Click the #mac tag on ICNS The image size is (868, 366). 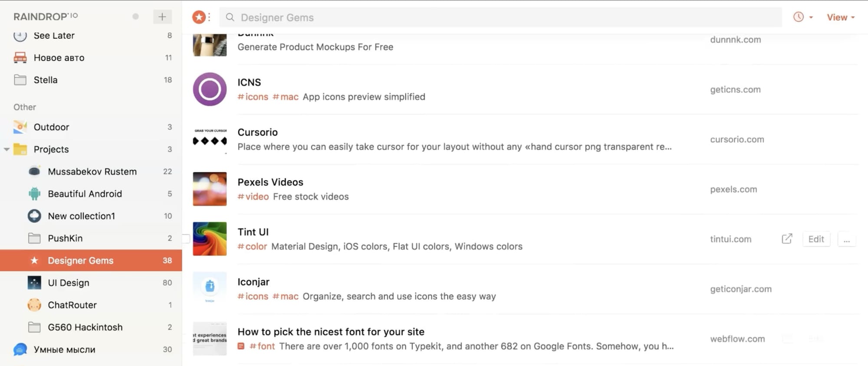pos(286,97)
